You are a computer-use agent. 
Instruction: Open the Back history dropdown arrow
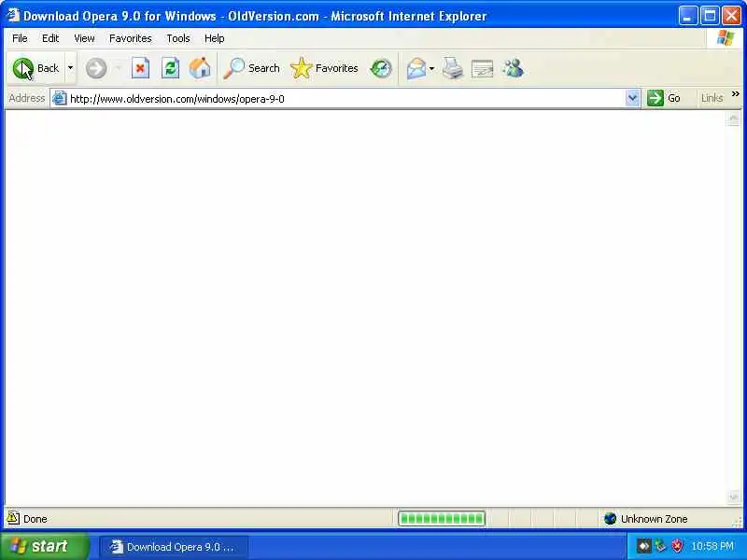tap(71, 68)
